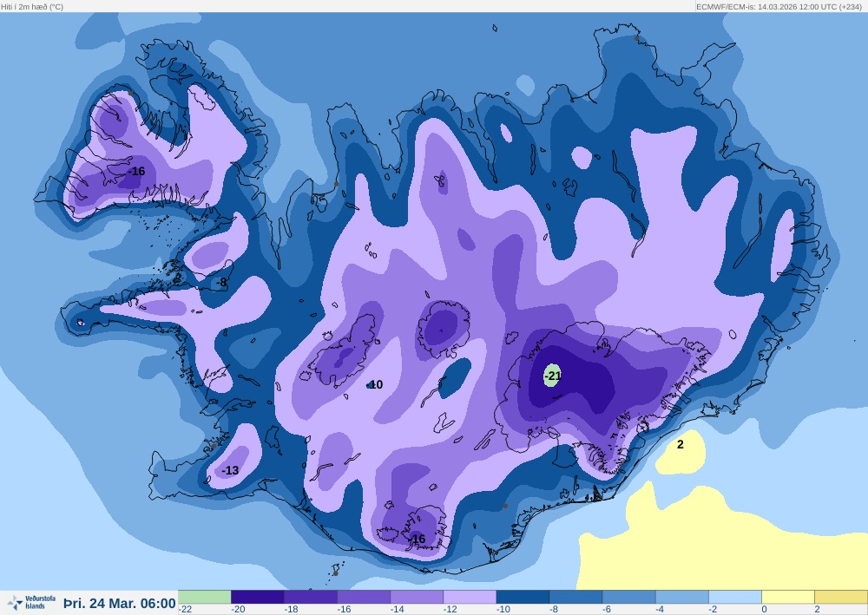The image size is (868, 615).
Task: Pick the light green -22 to -20 legend swatch
Action: [x=204, y=597]
